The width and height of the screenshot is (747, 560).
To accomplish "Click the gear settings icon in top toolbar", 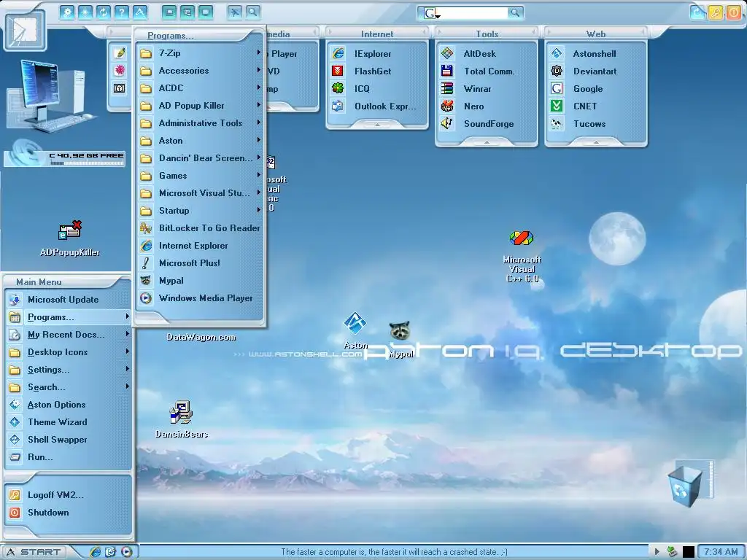I will 67,12.
